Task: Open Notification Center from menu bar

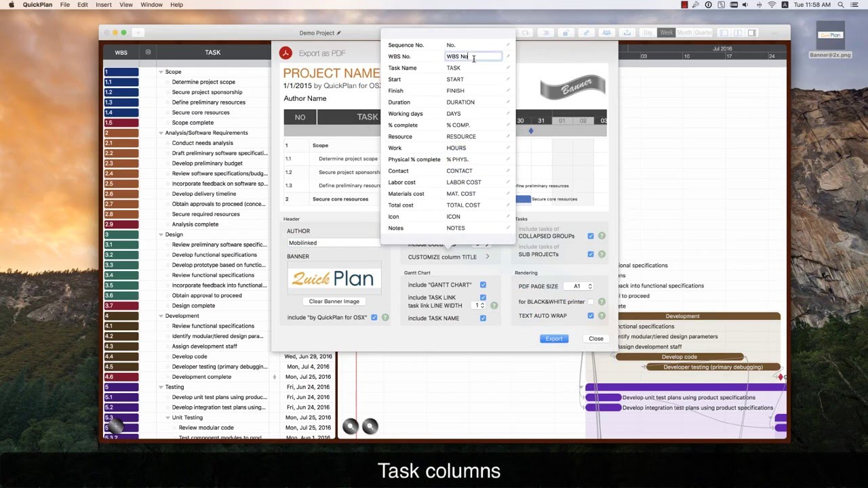Action: coord(854,5)
